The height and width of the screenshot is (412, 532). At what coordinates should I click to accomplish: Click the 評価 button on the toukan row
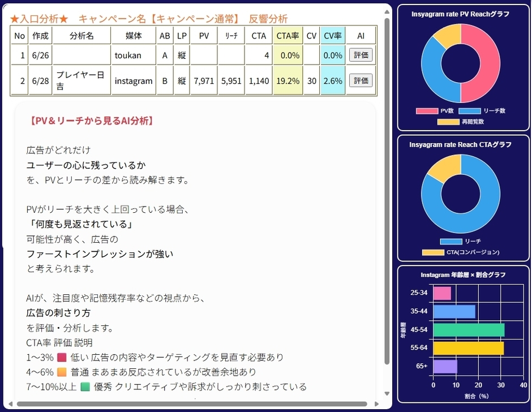[361, 55]
